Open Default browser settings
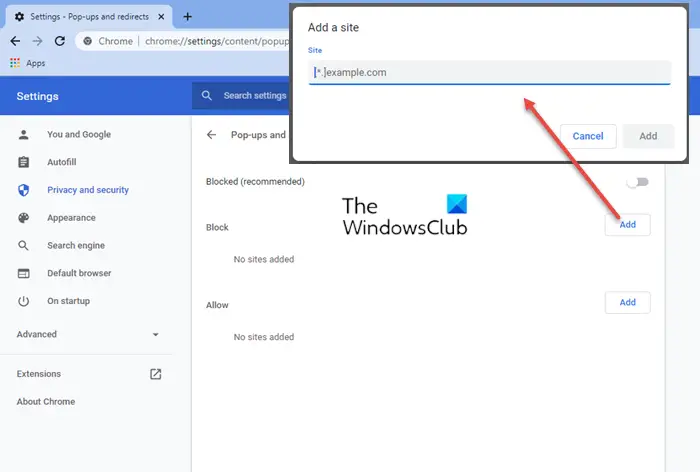 [79, 273]
